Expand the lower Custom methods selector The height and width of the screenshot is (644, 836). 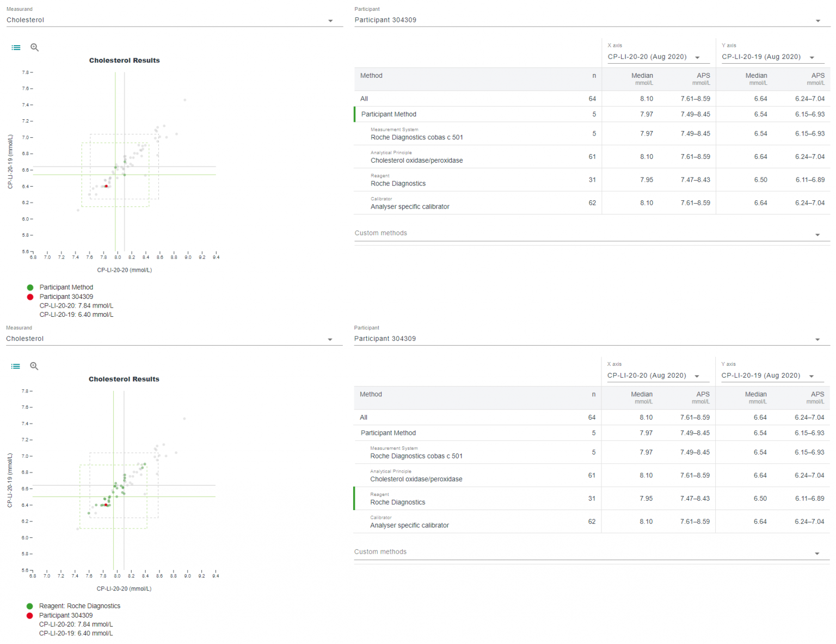(x=592, y=552)
